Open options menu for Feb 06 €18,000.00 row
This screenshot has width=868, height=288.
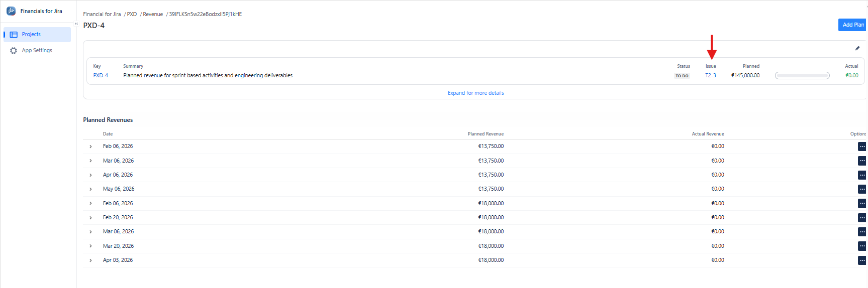[x=862, y=204]
